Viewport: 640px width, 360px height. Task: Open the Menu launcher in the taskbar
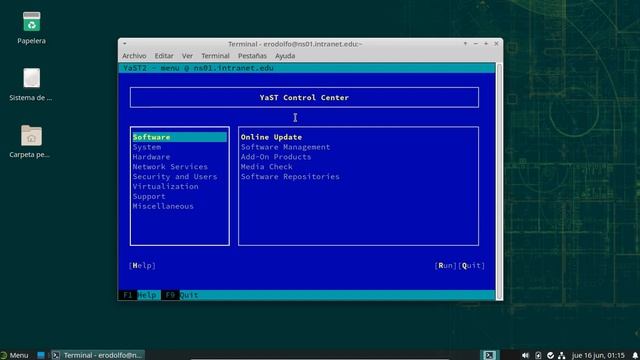(15, 355)
